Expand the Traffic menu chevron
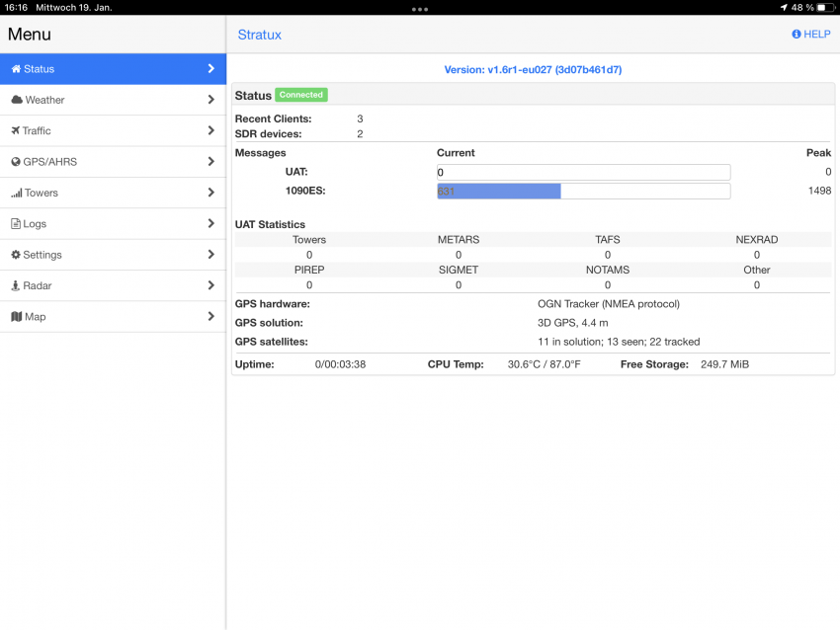This screenshot has width=840, height=630. pos(211,130)
